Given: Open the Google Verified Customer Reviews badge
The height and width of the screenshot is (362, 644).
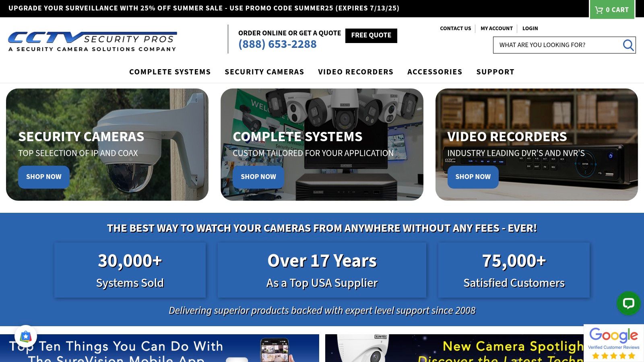Looking at the screenshot, I should (613, 343).
